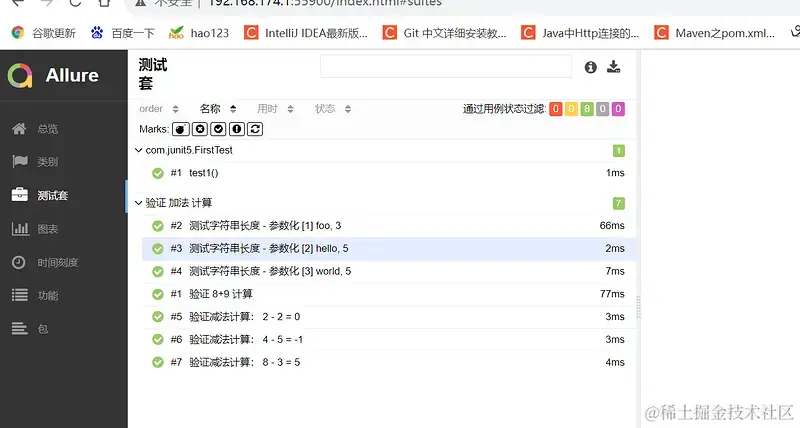The height and width of the screenshot is (428, 800).
Task: Open test #3 hello, 5
Action: 389,248
